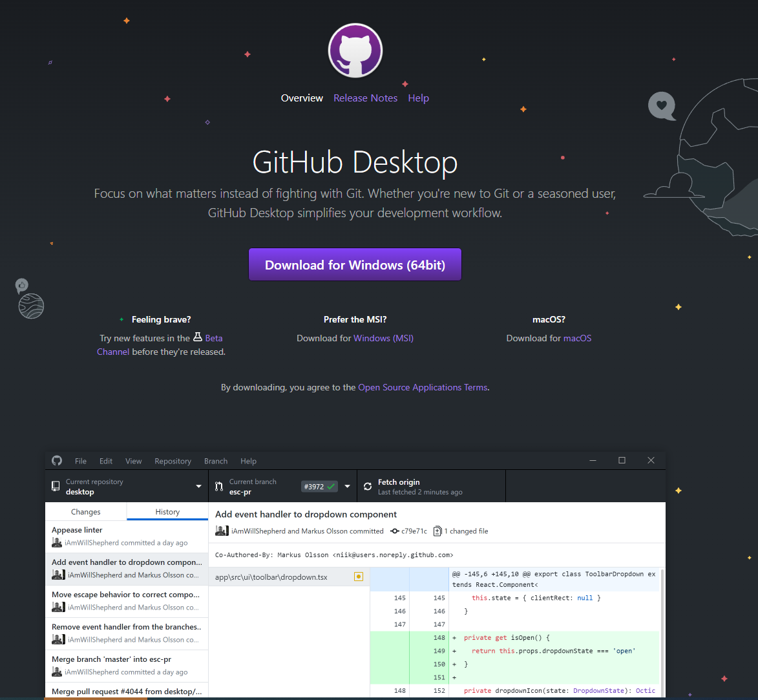Switch to the History tab
Image resolution: width=758 pixels, height=700 pixels.
168,511
